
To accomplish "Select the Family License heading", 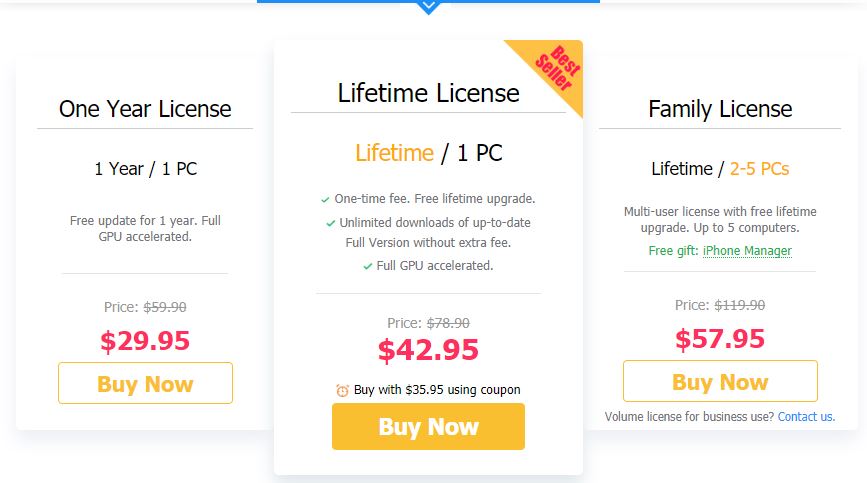I will click(x=720, y=109).
